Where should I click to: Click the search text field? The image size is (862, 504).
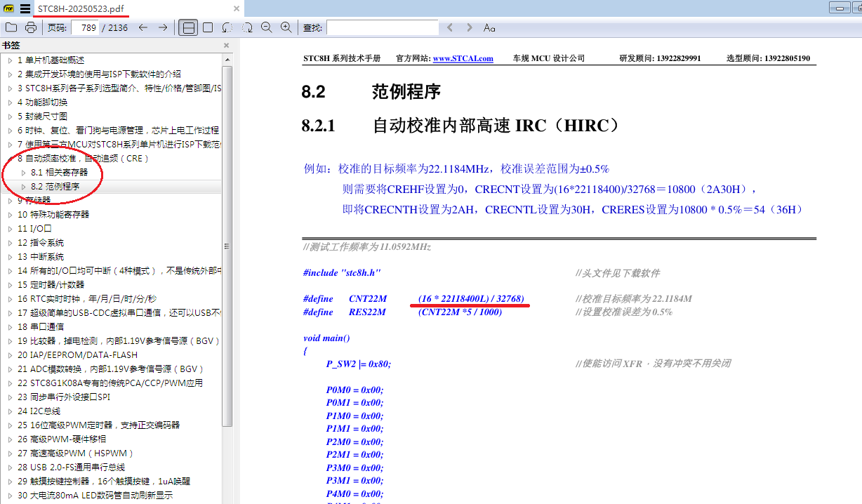tap(383, 27)
